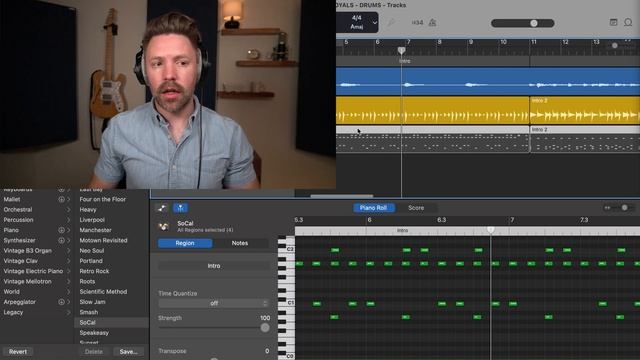The image size is (640, 360).
Task: Choose the Liverpool drum kit
Action: (92, 220)
